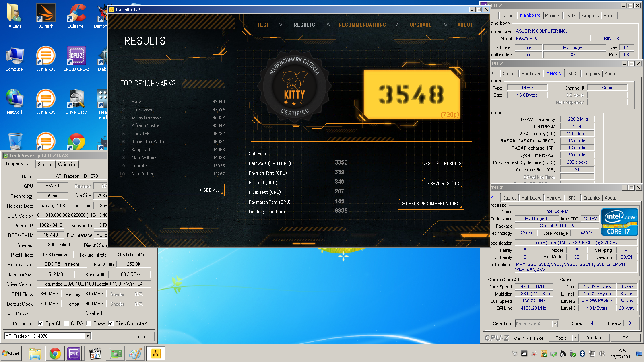The height and width of the screenshot is (362, 644).
Task: Select the RESULTS tab in Catzilla
Action: [x=304, y=25]
